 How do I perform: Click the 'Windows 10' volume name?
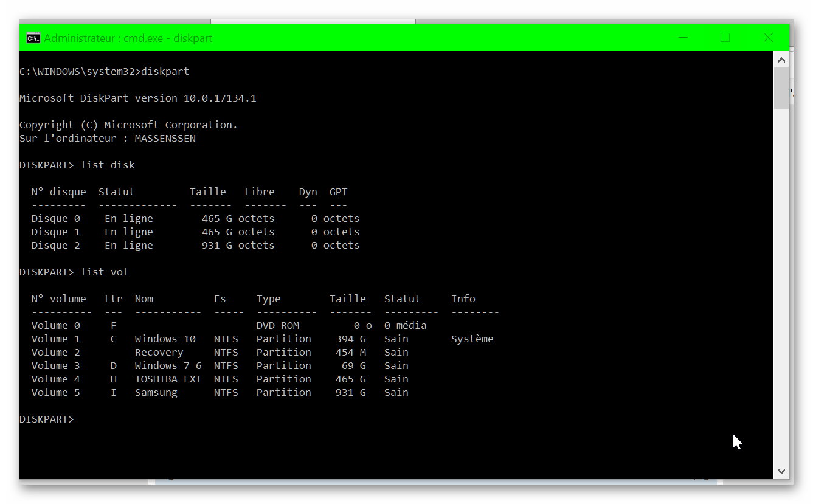(165, 339)
